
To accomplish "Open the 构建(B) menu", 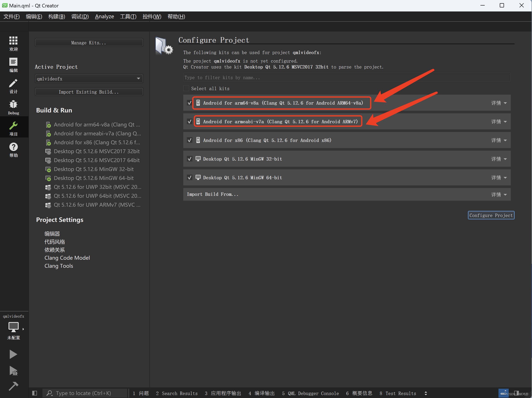I will tap(57, 17).
